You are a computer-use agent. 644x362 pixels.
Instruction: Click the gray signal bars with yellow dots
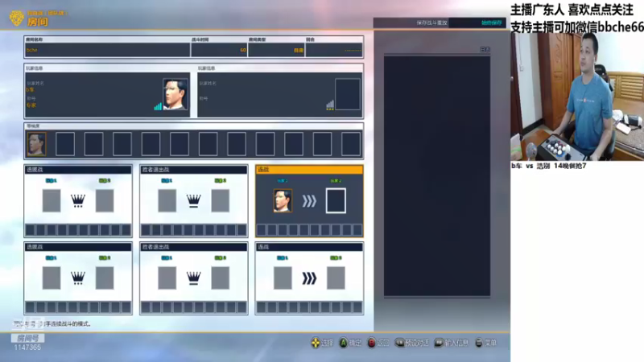point(330,105)
